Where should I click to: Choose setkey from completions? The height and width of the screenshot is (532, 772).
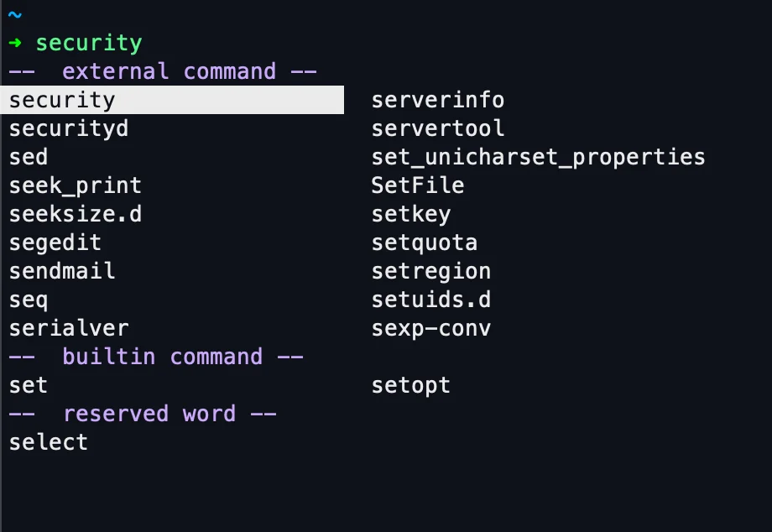click(x=411, y=215)
